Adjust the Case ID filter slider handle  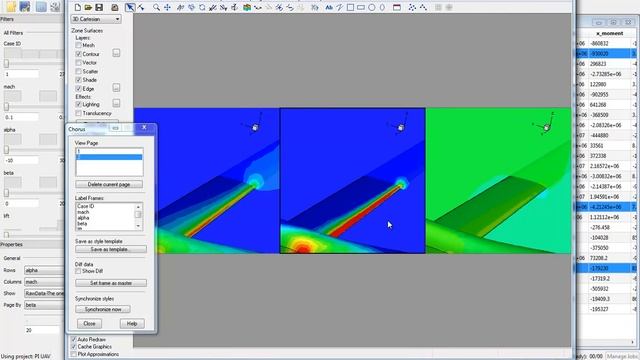pos(6,63)
